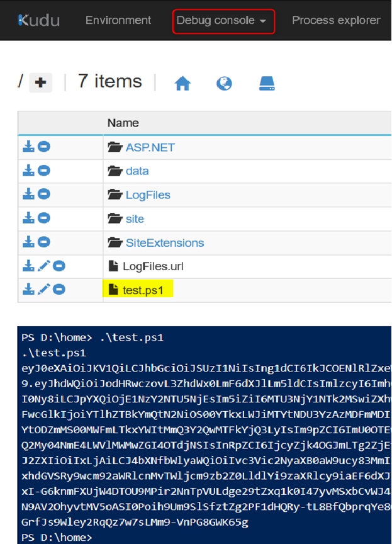
Task: Open the Process explorer page
Action: 336,20
